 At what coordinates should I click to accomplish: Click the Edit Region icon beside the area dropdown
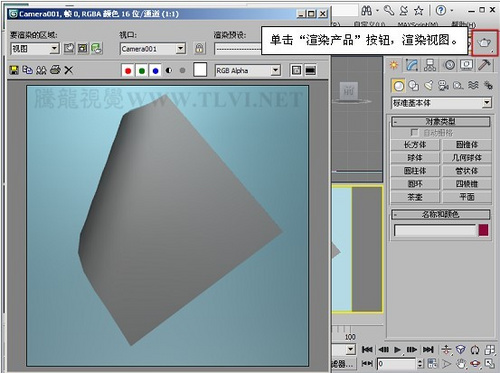pyautogui.click(x=69, y=49)
